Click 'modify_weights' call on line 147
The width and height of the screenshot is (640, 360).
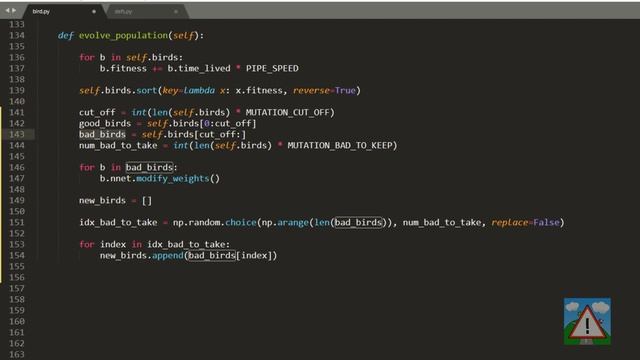(173, 179)
